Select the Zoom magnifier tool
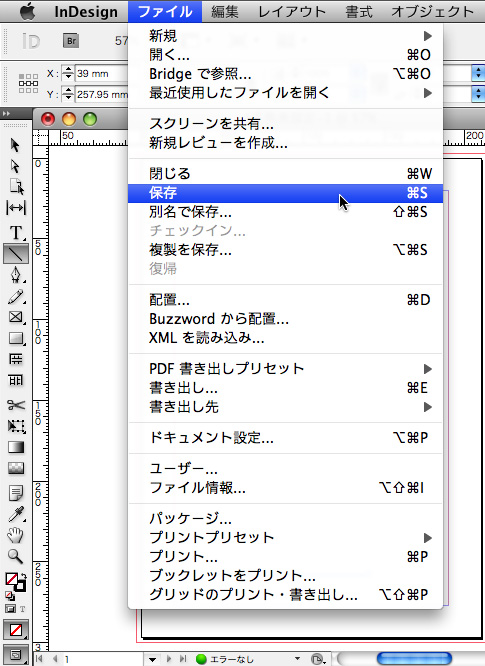This screenshot has width=485, height=666. pyautogui.click(x=16, y=556)
